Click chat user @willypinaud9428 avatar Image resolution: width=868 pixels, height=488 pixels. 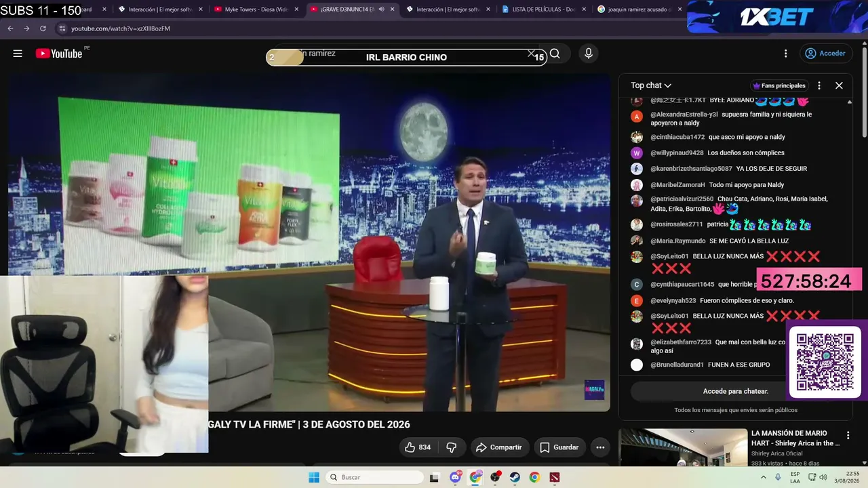pos(636,152)
